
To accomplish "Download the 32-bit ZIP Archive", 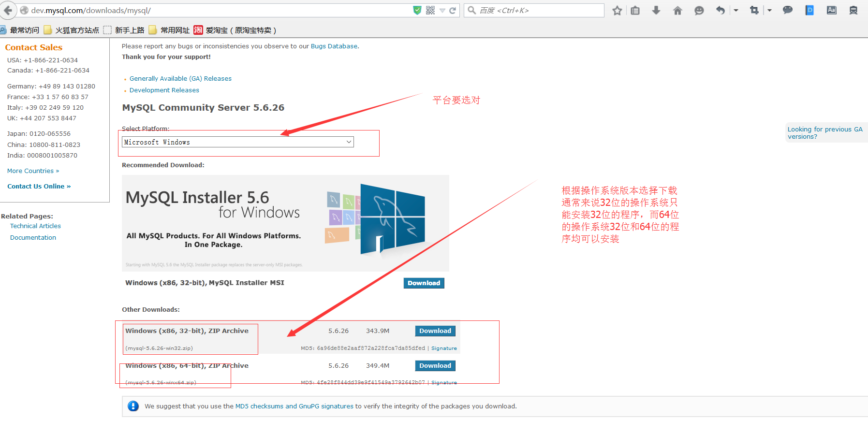I will (x=435, y=331).
